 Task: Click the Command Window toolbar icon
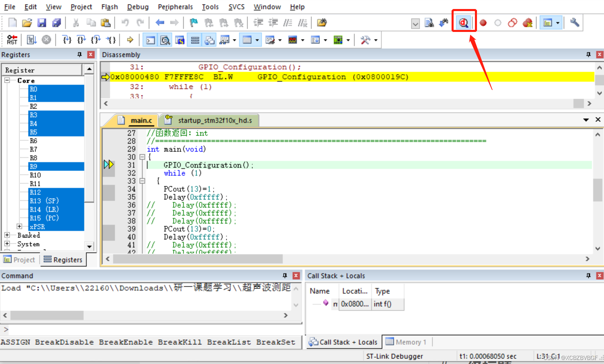(x=150, y=39)
